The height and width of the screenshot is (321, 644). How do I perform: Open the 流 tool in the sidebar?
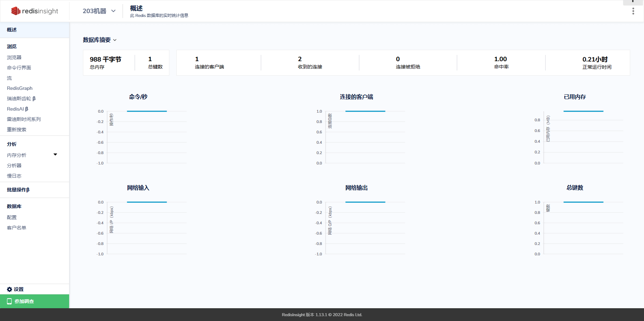pos(9,78)
